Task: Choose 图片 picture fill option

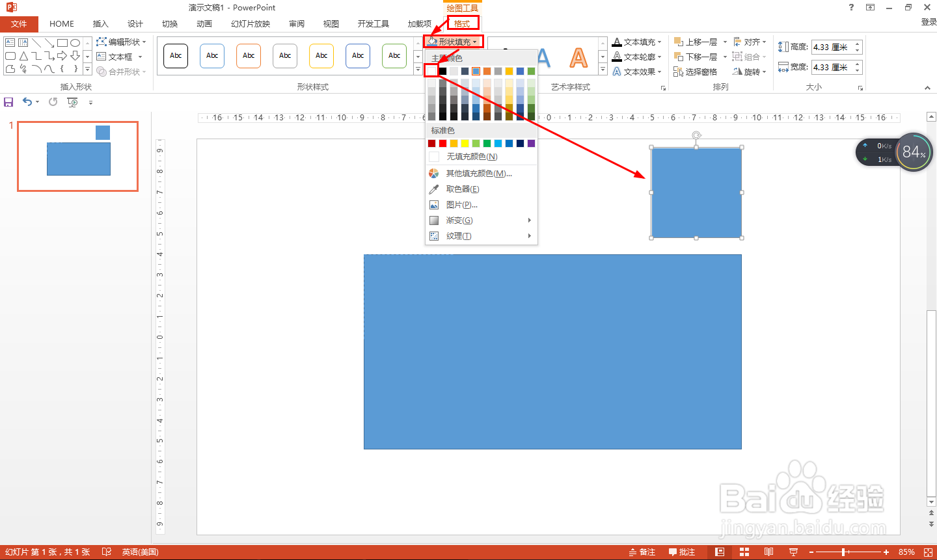Action: [482, 205]
